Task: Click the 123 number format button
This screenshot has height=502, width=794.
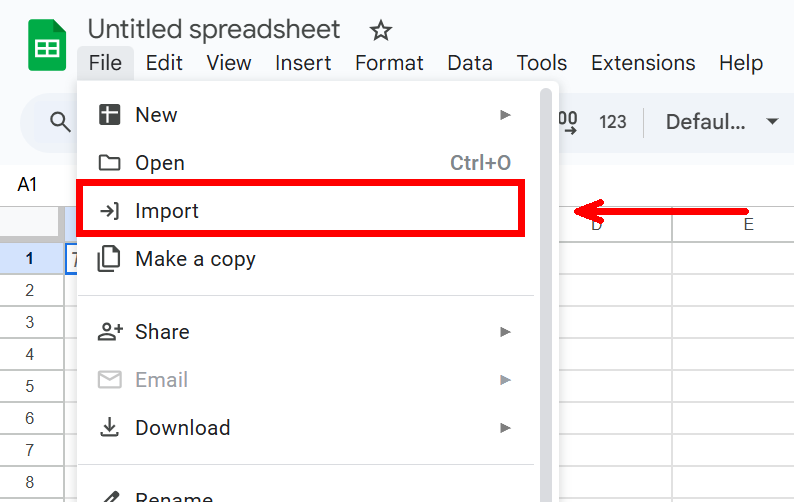Action: 613,122
